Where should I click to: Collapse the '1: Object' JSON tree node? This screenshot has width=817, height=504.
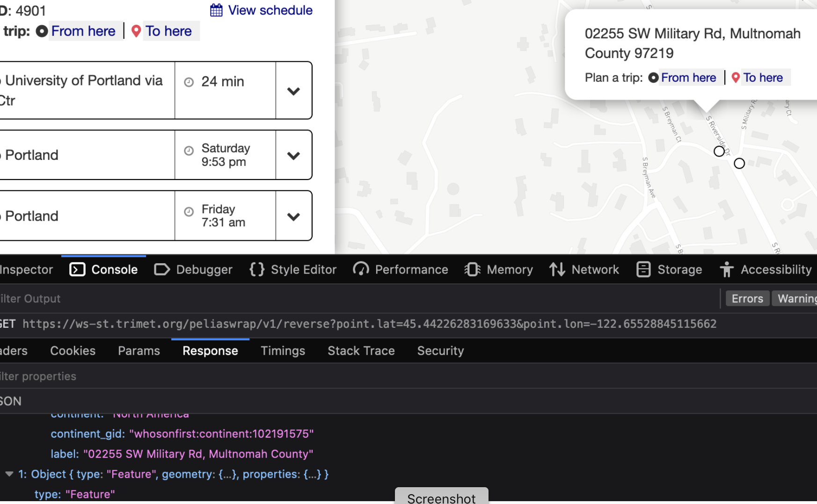[9, 474]
